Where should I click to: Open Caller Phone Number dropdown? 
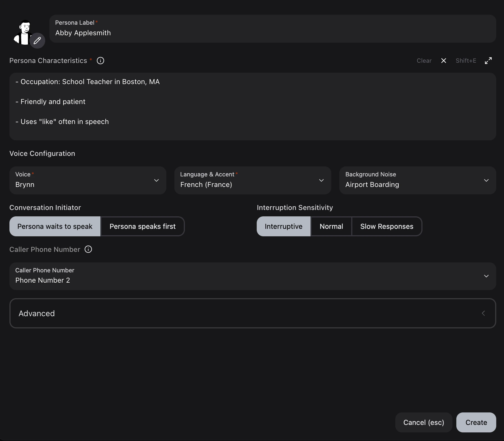[x=253, y=276]
